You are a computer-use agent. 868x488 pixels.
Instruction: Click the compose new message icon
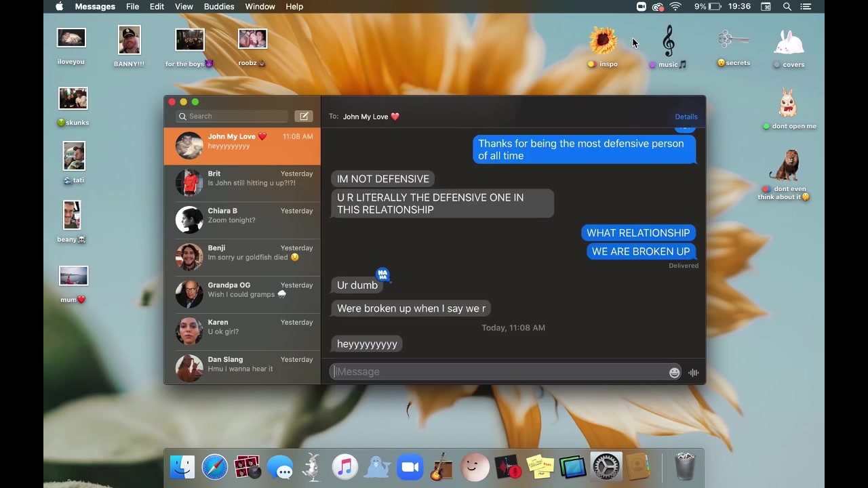(x=304, y=117)
